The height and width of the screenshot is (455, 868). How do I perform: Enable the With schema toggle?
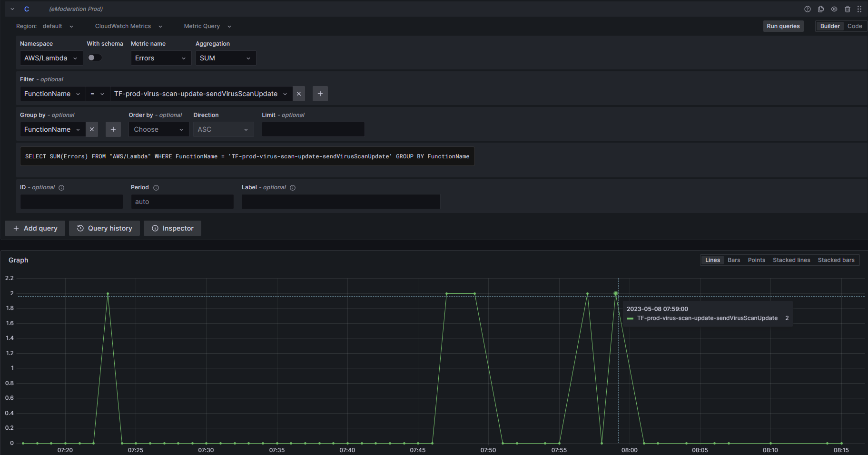(x=94, y=57)
